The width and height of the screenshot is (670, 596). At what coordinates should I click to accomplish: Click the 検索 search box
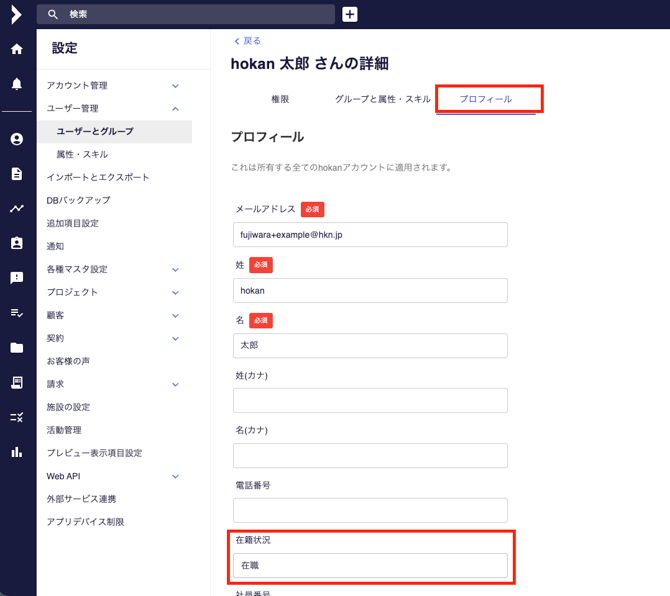[x=190, y=15]
